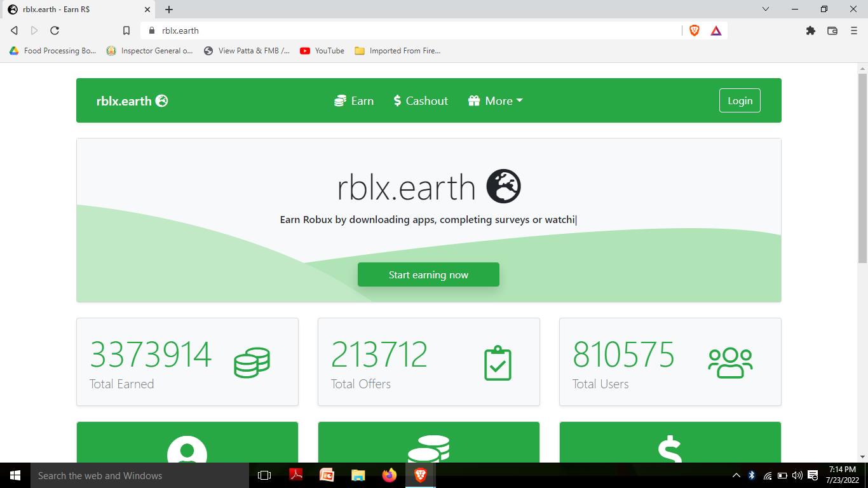Image resolution: width=868 pixels, height=488 pixels.
Task: Click the clipboard check icon in Total Offers
Action: pyautogui.click(x=498, y=363)
